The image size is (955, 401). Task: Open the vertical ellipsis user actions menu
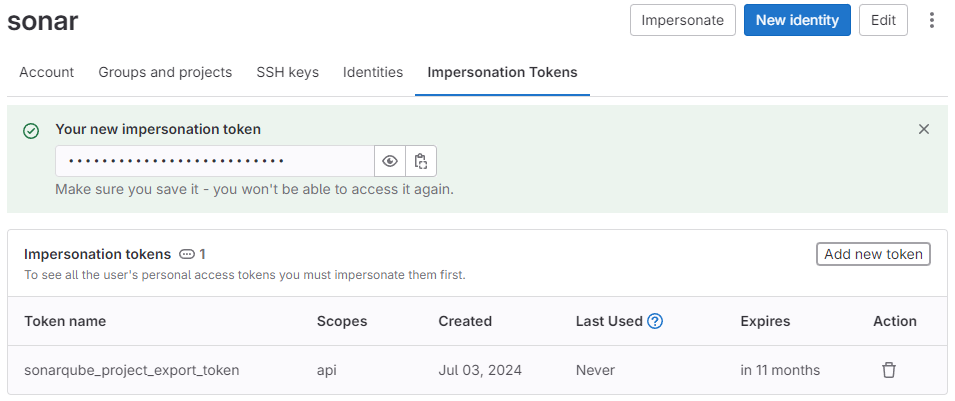tap(931, 20)
